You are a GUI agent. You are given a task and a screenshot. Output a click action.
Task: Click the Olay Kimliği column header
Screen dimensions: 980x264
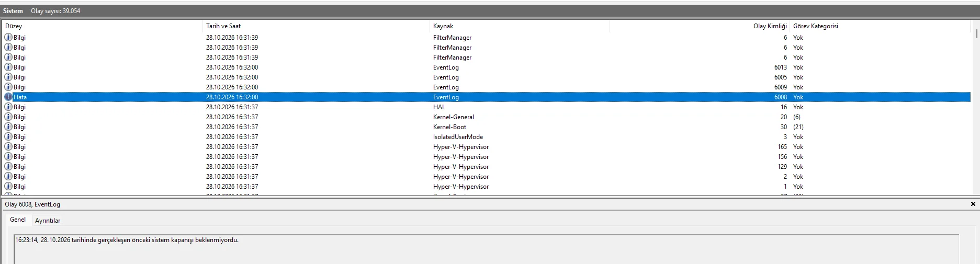tap(700, 26)
